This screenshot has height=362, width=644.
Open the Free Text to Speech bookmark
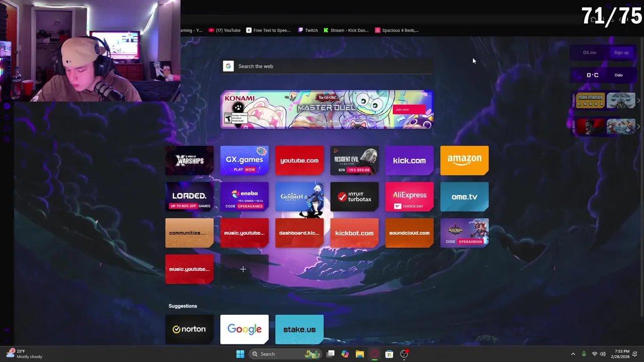tap(268, 30)
